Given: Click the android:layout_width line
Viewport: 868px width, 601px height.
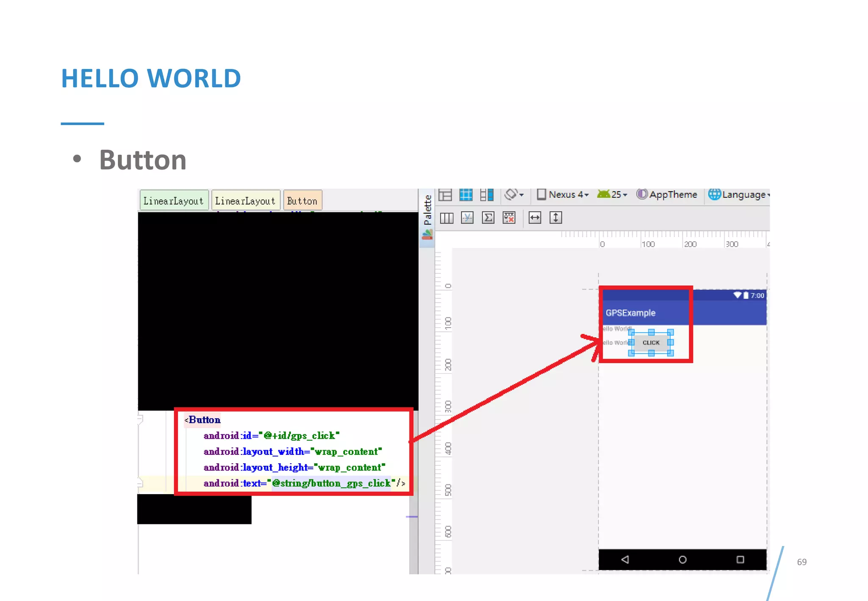Looking at the screenshot, I should pos(292,452).
